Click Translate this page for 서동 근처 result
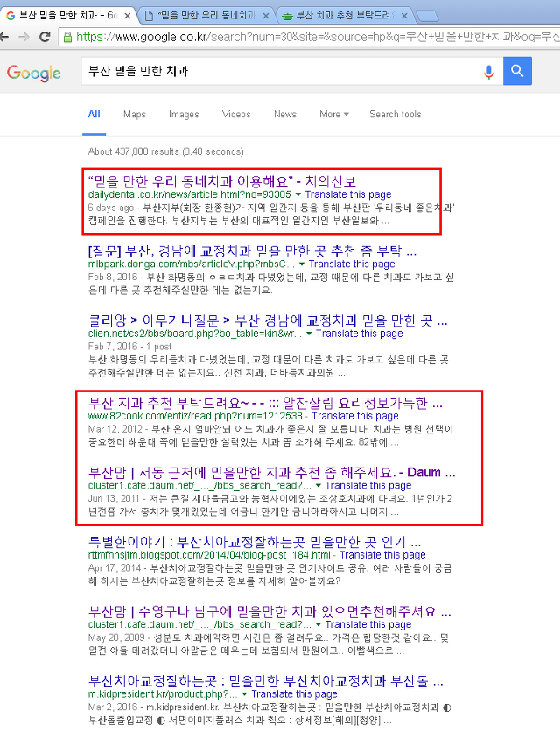Viewport: 560px width, 739px height. (x=368, y=485)
